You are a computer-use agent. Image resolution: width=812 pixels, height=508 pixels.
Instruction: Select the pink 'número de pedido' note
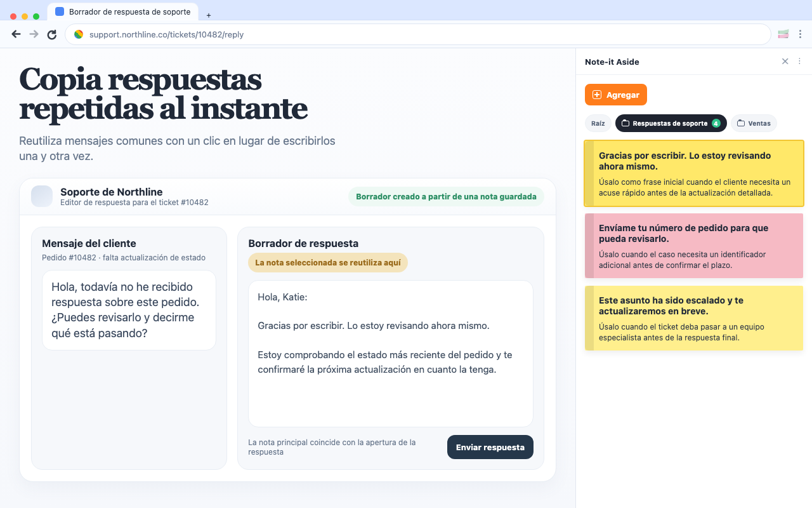pos(693,246)
